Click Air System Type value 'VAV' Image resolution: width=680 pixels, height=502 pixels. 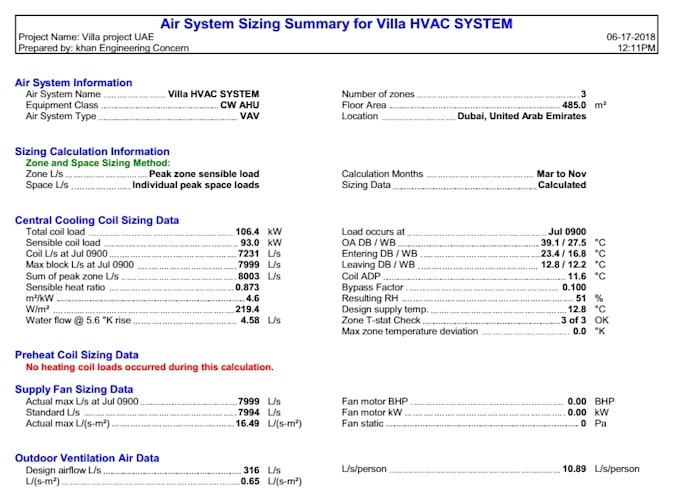(x=249, y=116)
